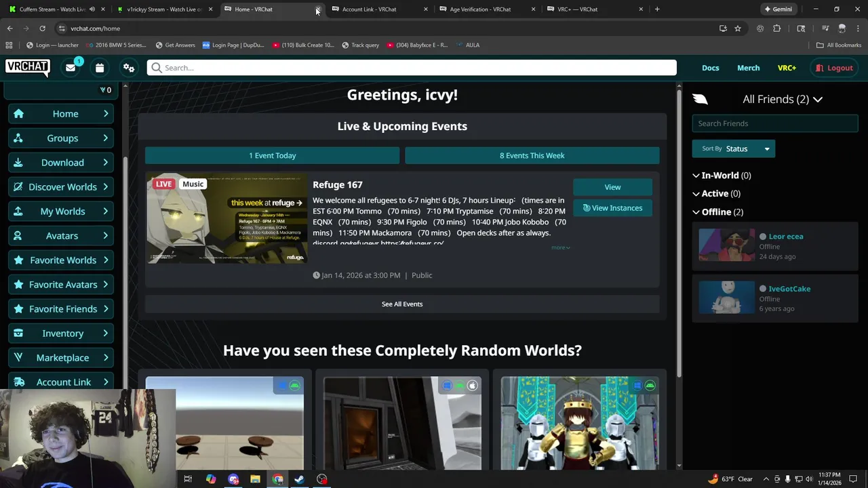Click the Groups sidebar icon
The height and width of the screenshot is (488, 868).
point(18,138)
